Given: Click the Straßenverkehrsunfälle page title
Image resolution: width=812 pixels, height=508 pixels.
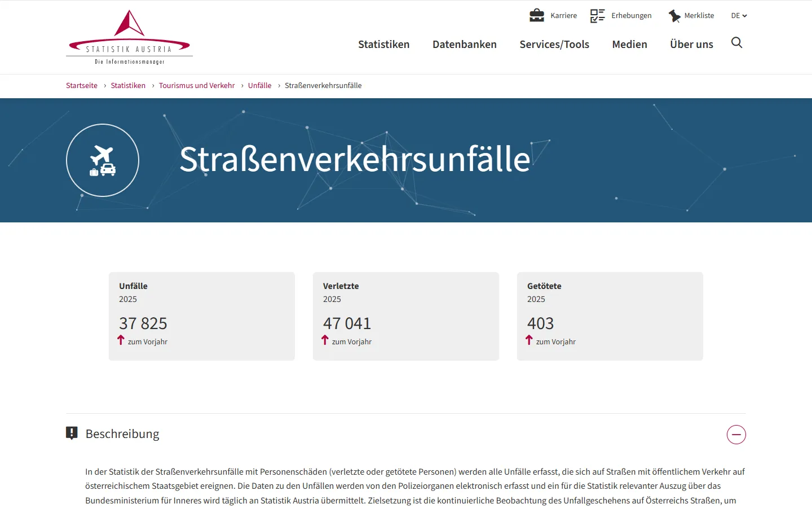Looking at the screenshot, I should (x=355, y=159).
